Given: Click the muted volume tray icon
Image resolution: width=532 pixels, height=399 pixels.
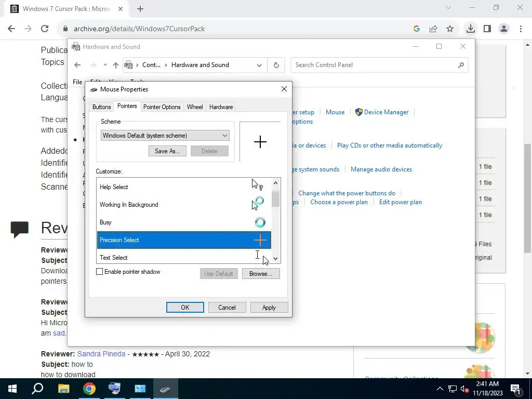Looking at the screenshot, I should (464, 389).
